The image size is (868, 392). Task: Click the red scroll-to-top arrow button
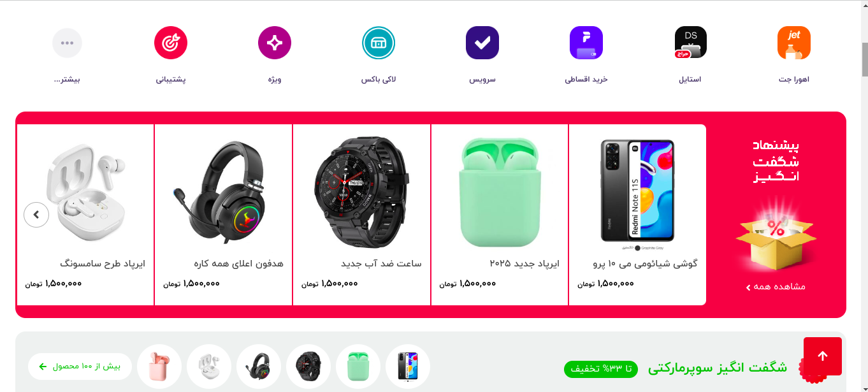click(823, 356)
